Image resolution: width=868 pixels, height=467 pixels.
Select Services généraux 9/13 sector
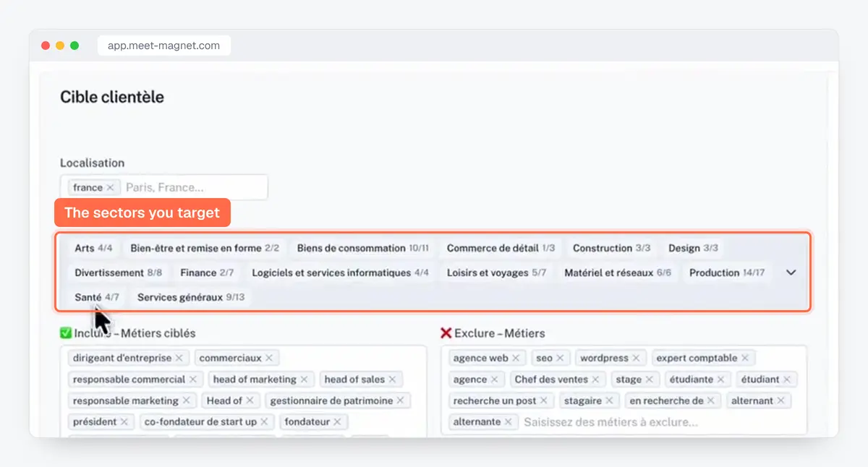(191, 297)
